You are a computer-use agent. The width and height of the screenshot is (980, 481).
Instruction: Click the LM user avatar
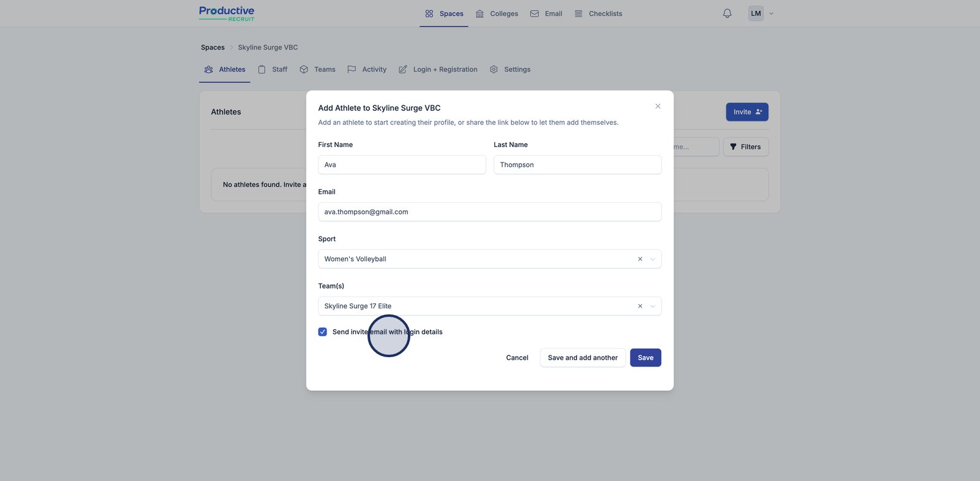pos(756,13)
